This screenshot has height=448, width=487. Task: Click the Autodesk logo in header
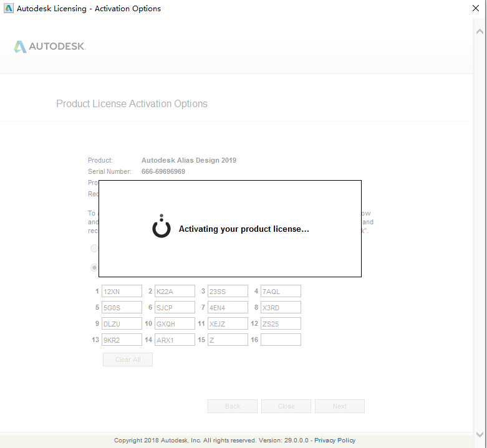click(x=50, y=47)
